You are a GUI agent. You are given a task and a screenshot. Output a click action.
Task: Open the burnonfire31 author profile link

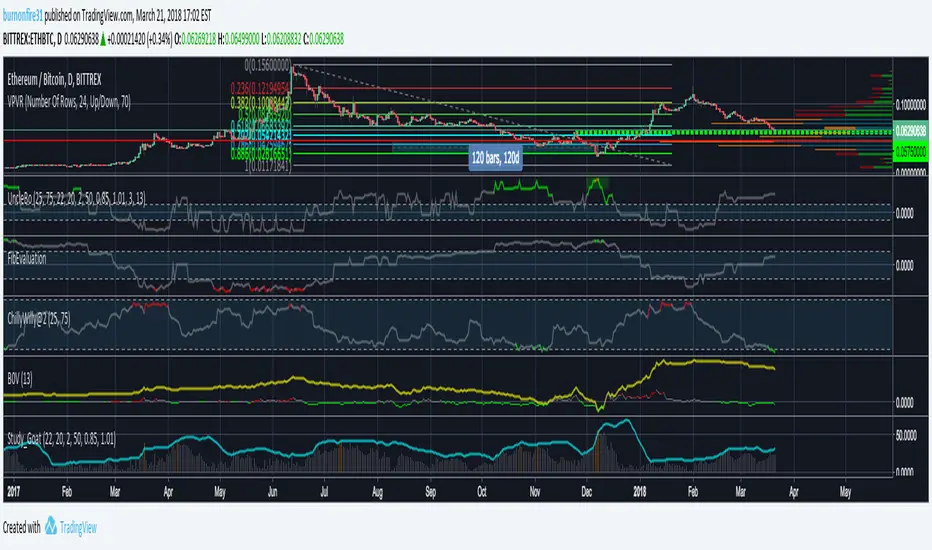click(x=23, y=15)
